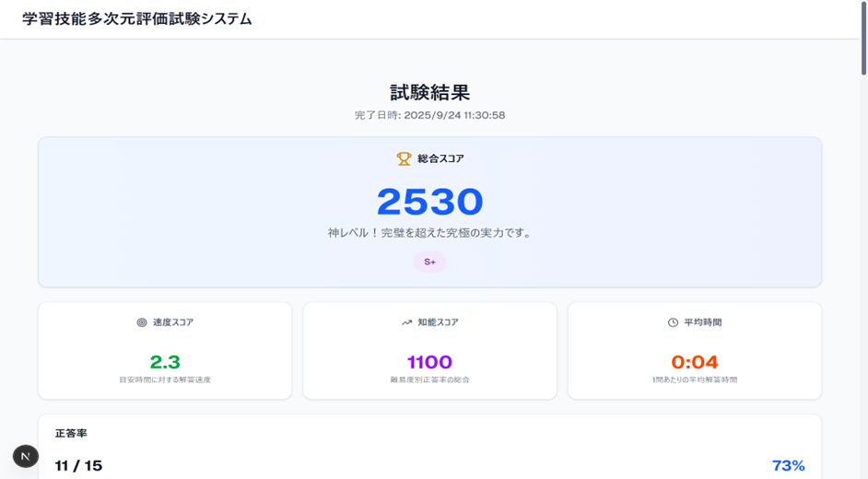Click the 神レベル result message
The width and height of the screenshot is (868, 479).
click(x=429, y=233)
